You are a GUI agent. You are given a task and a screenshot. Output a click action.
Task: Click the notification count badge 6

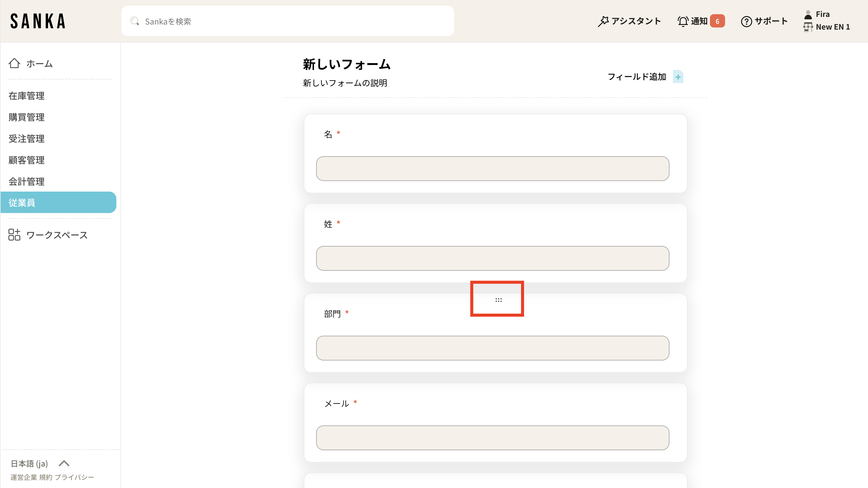tap(717, 21)
